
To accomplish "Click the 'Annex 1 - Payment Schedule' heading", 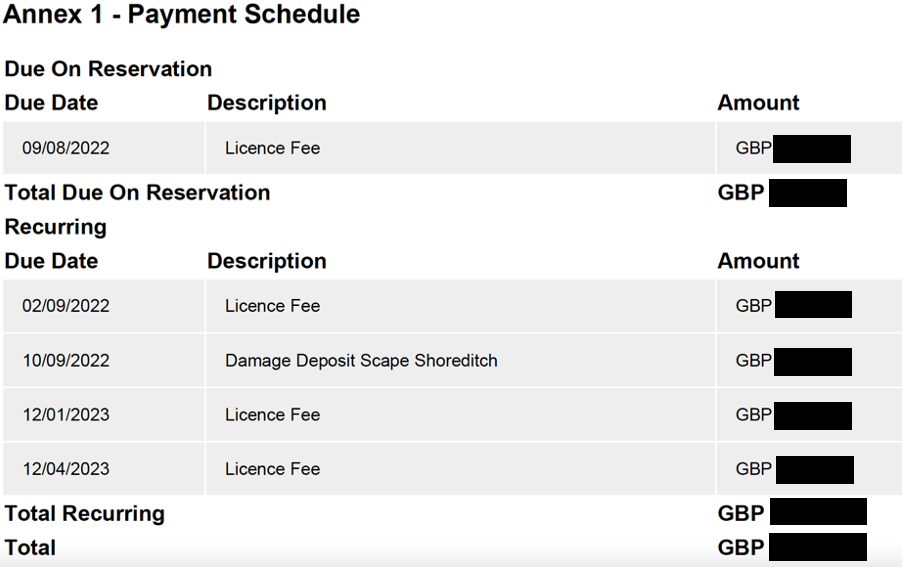I will pyautogui.click(x=181, y=14).
